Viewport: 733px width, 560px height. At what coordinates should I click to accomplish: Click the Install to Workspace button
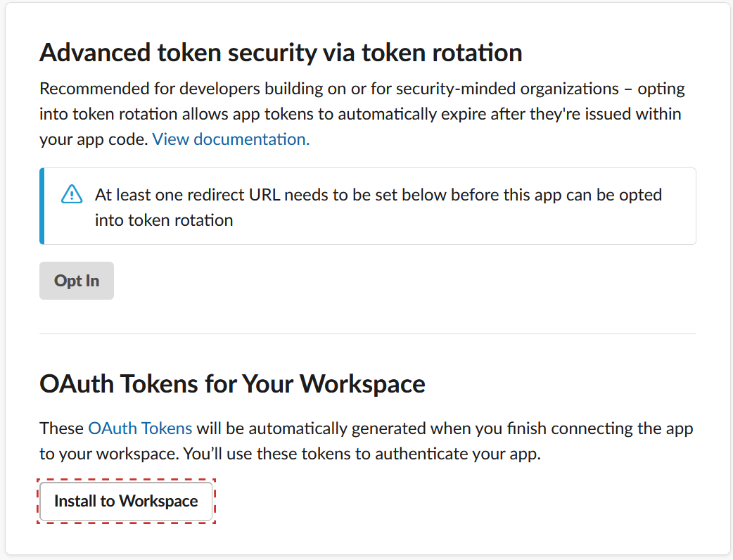coord(126,501)
